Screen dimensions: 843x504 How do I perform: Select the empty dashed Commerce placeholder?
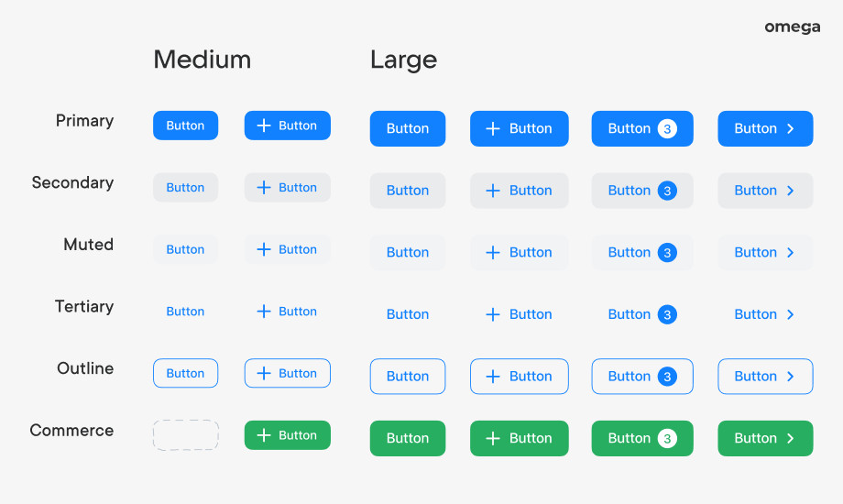(x=186, y=435)
